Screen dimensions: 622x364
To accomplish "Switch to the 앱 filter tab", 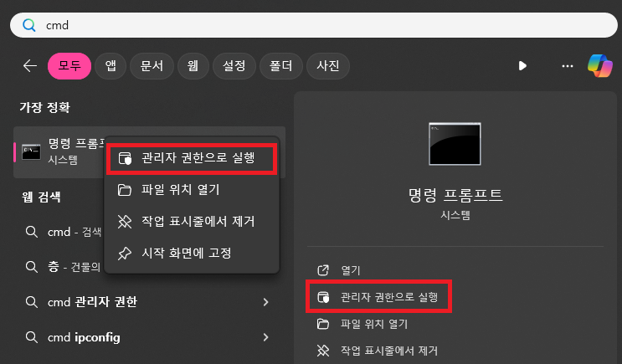I will (x=111, y=66).
